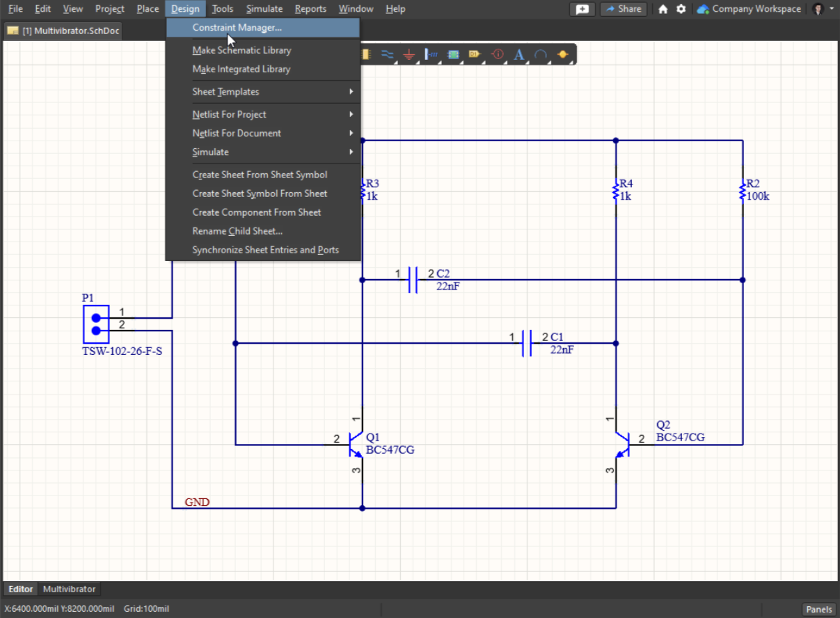
Task: Select the Place Port icon
Action: tap(475, 54)
